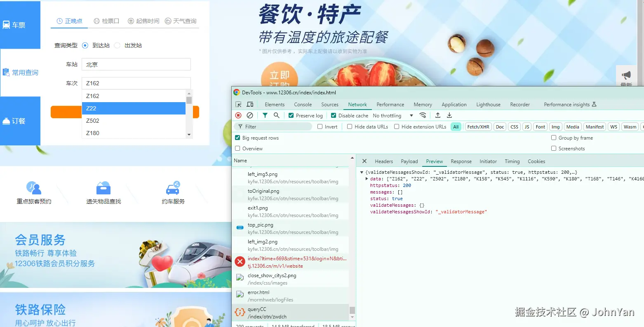Click the 遗失物品查找 service icon

coord(103,188)
